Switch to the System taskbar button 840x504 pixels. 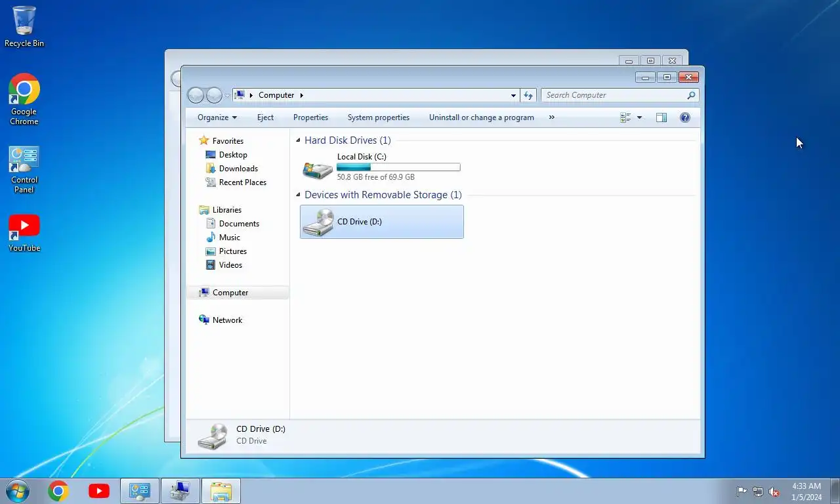click(x=180, y=491)
